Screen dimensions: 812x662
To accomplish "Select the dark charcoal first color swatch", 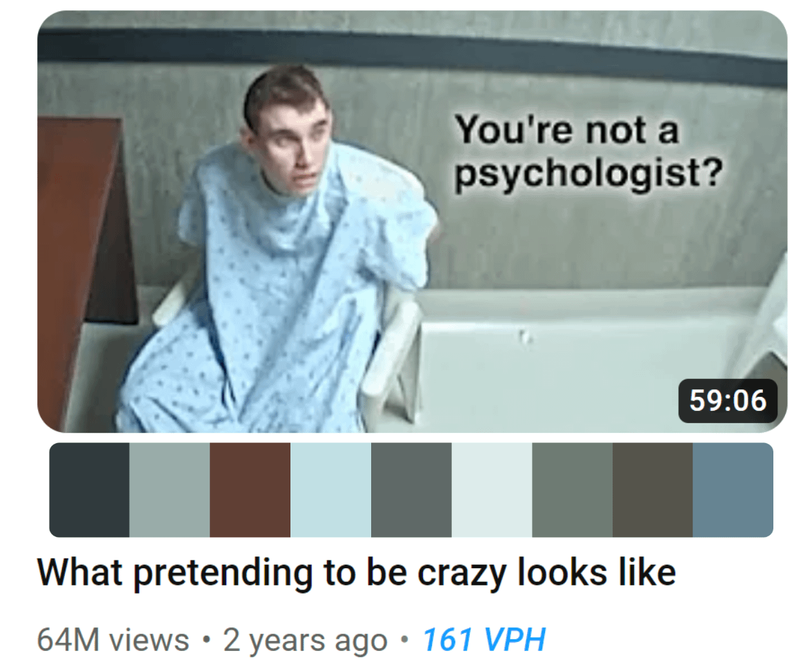I will (89, 489).
